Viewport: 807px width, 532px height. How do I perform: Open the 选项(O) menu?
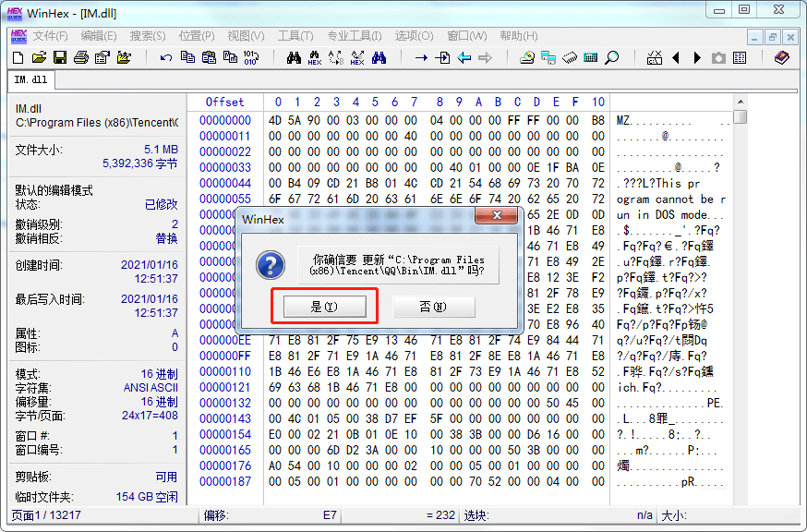click(x=414, y=36)
